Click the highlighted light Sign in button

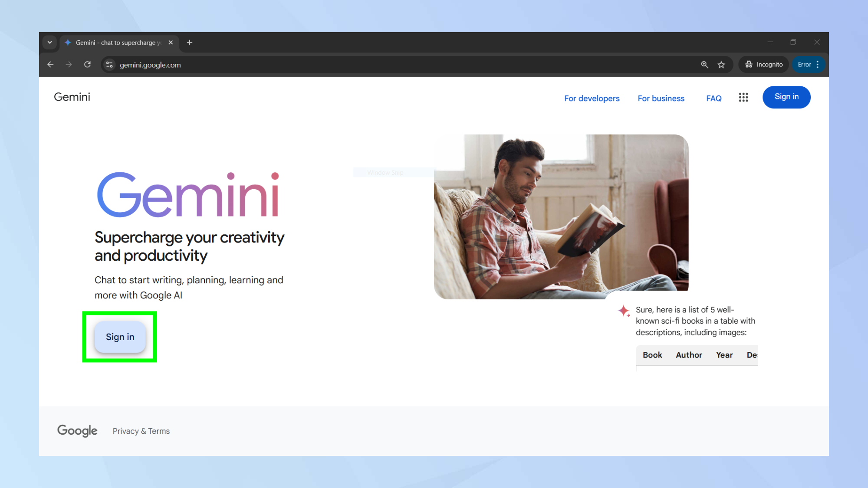pyautogui.click(x=120, y=337)
